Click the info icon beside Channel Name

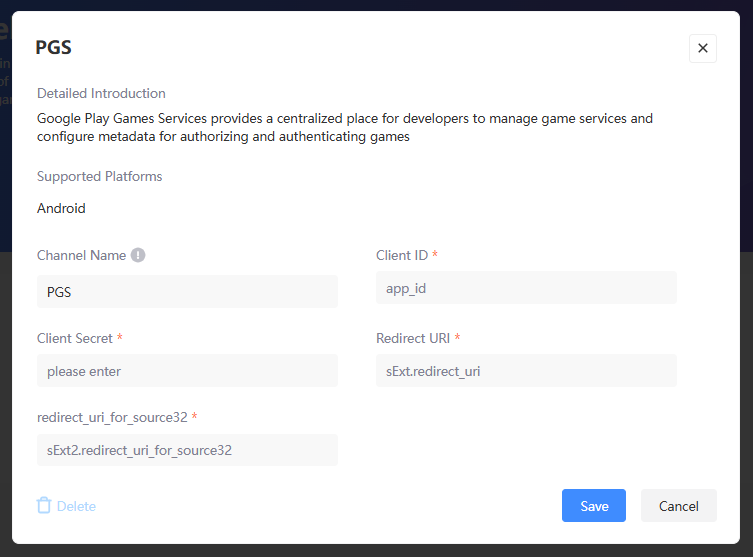coord(138,255)
